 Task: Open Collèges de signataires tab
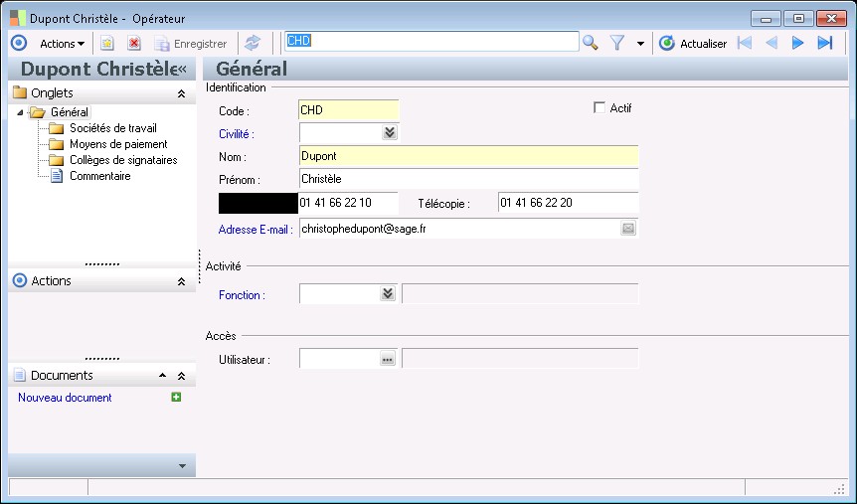(123, 160)
